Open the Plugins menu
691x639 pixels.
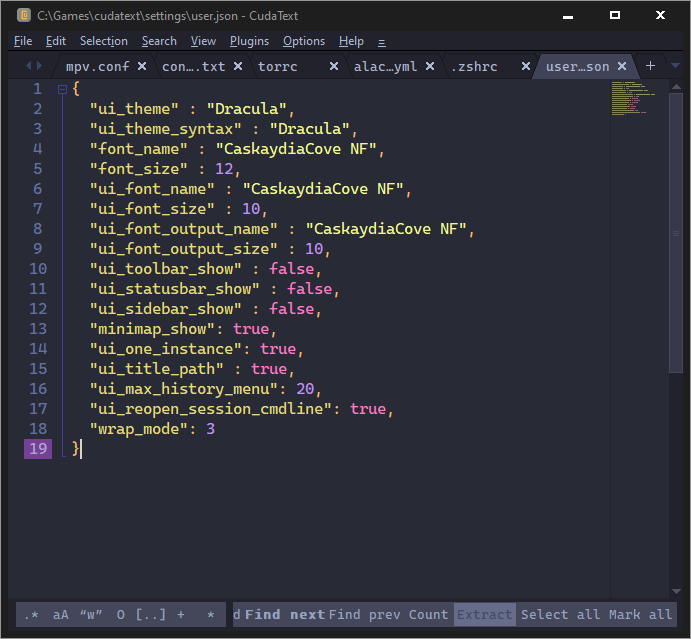(x=249, y=41)
